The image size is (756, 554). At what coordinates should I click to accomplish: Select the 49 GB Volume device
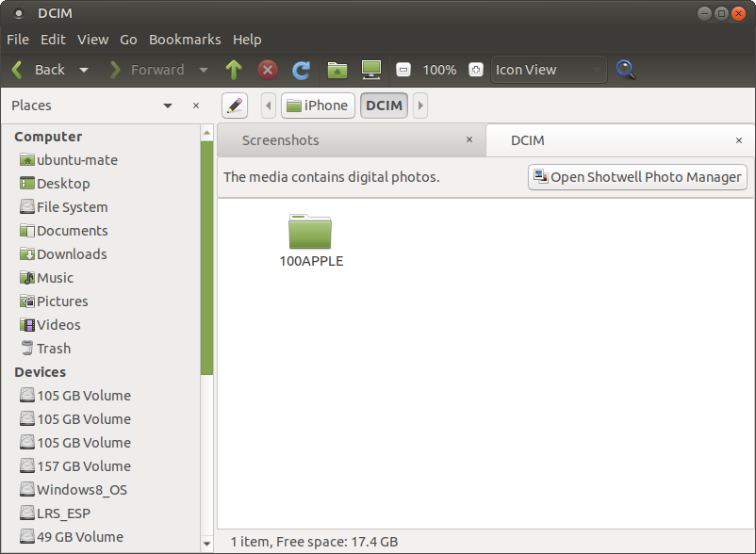pyautogui.click(x=72, y=537)
